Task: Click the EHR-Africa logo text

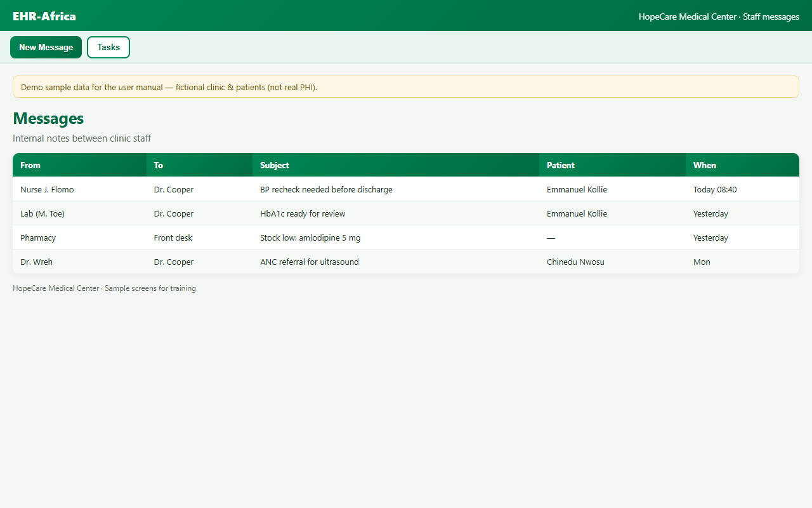Action: click(44, 16)
